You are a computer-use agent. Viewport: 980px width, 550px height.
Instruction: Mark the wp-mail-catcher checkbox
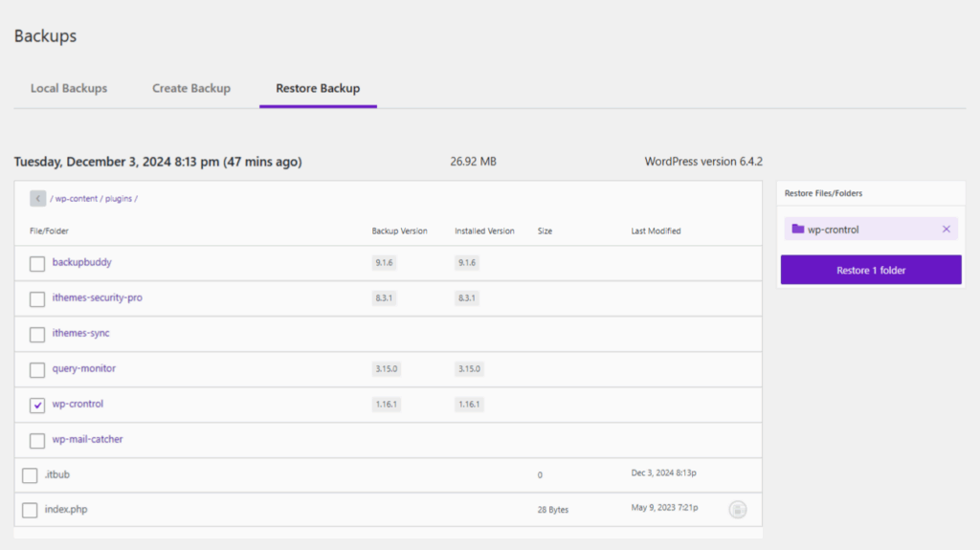pyautogui.click(x=37, y=441)
